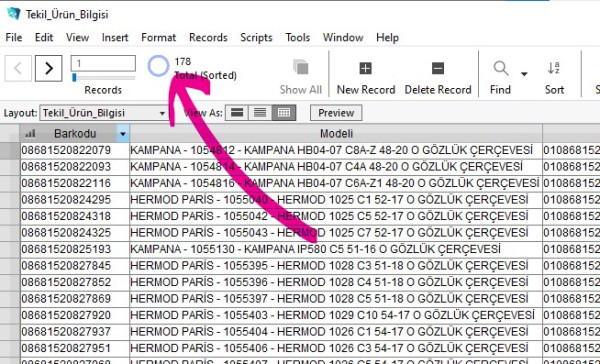Open the Scripts menu
600x364 pixels.
pyautogui.click(x=256, y=38)
